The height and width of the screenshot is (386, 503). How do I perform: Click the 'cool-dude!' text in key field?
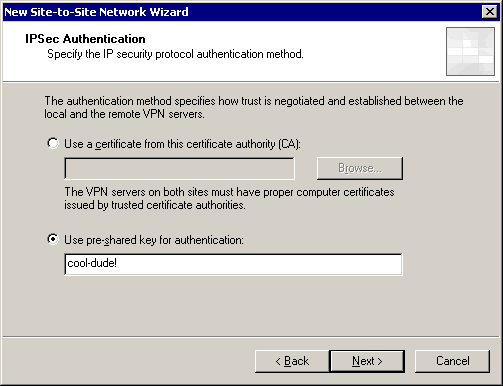(x=92, y=263)
